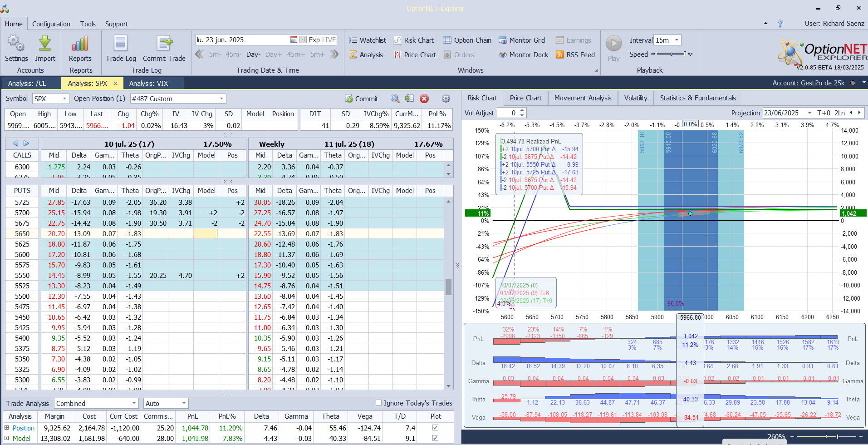Collapse the ribbon with the up arrow
This screenshot has width=868, height=445.
tap(766, 23)
